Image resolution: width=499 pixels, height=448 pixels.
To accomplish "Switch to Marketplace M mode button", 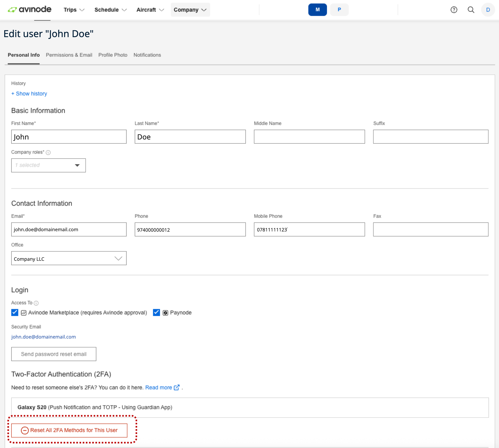I will click(317, 10).
